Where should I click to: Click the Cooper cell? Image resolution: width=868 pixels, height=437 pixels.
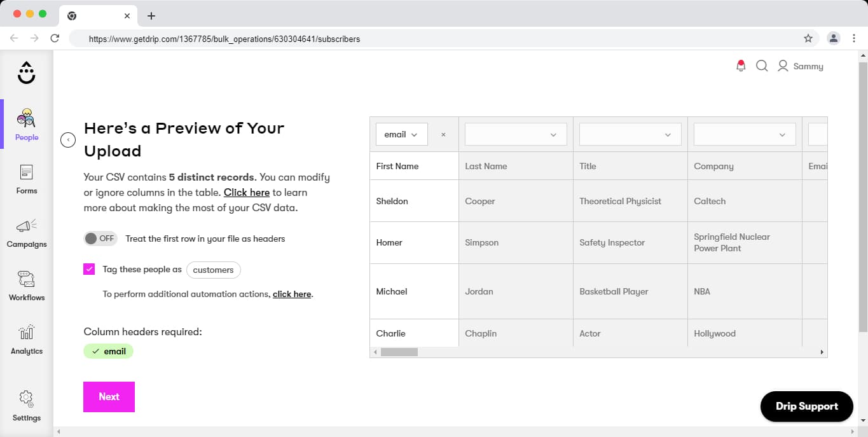point(516,201)
